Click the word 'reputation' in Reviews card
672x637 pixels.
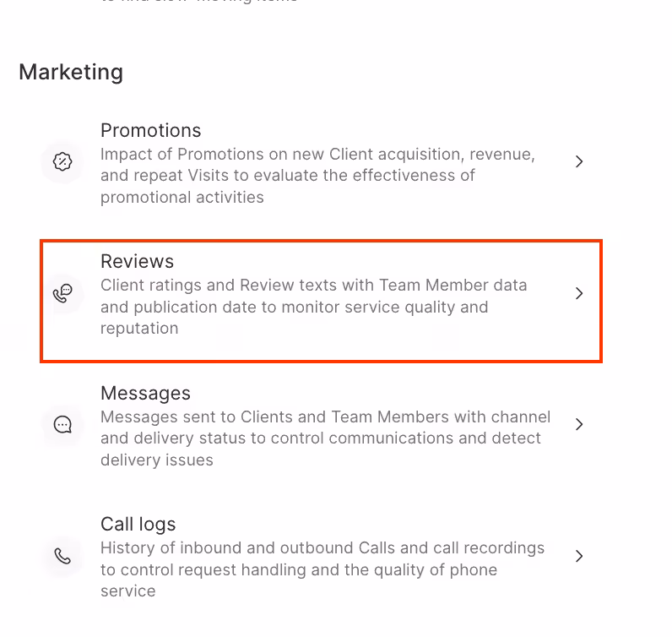[139, 328]
